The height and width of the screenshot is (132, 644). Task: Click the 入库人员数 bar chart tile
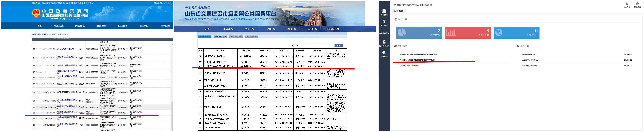pos(468,33)
